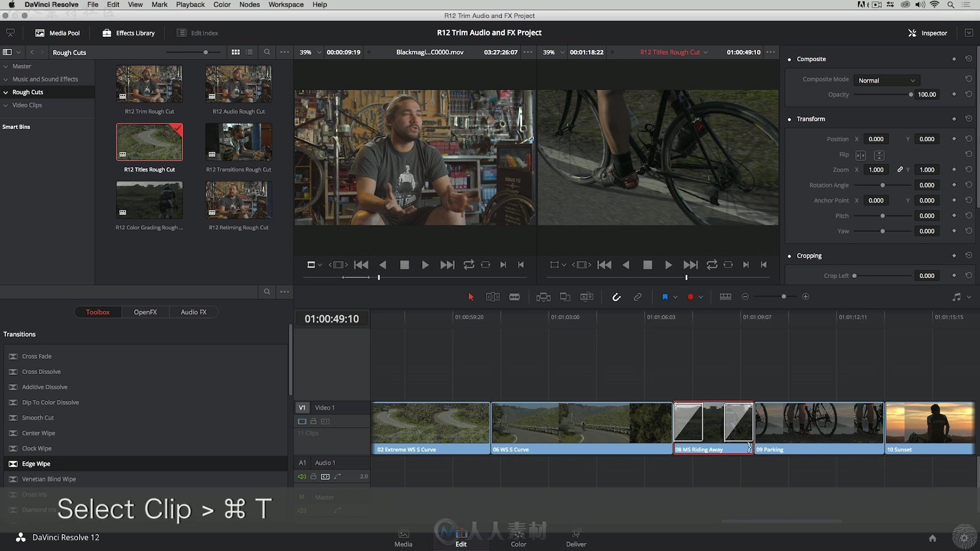Click the Overwrite Clip edit icon
This screenshot has height=551, width=980.
pos(565,297)
